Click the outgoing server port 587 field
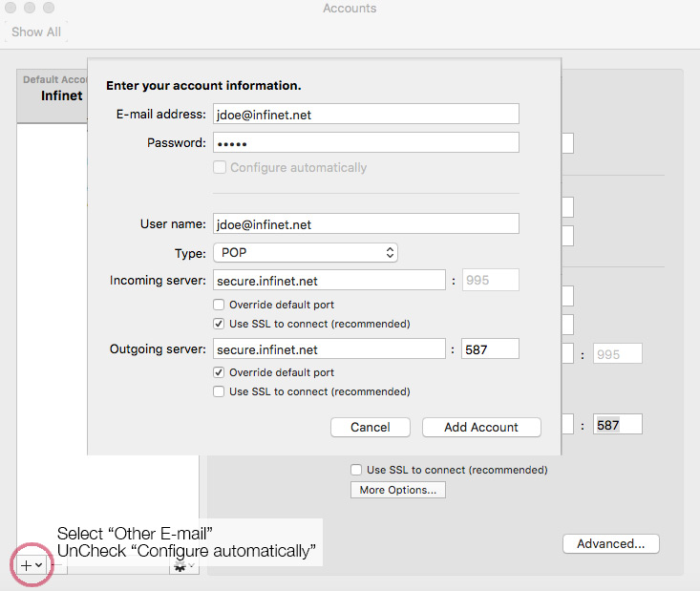Viewport: 700px width, 591px height. pyautogui.click(x=490, y=349)
